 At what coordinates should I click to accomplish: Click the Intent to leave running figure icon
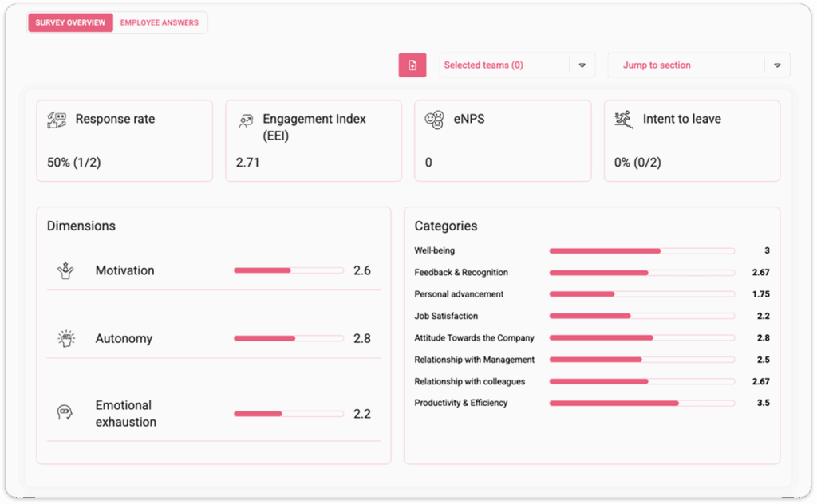coord(624,118)
